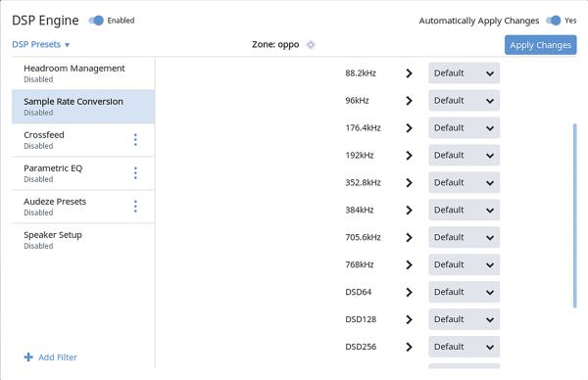Expand the DSP Presets dropdown
The height and width of the screenshot is (380, 588).
(40, 45)
